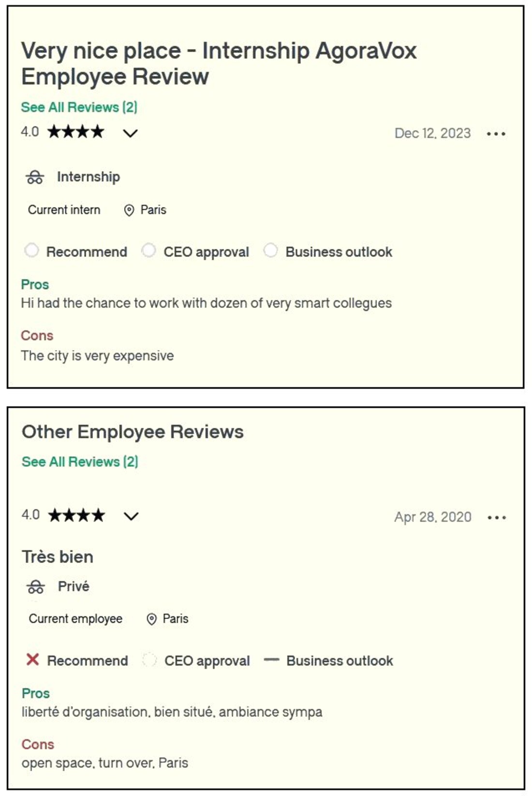Click location pin next to employee's Paris
Image resolution: width=532 pixels, height=796 pixels.
tap(151, 619)
